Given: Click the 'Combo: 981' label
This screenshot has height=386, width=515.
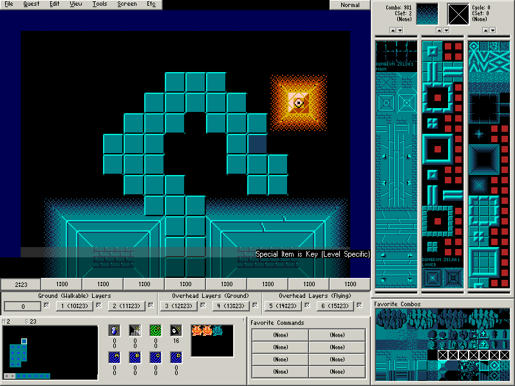Looking at the screenshot, I should (398, 7).
